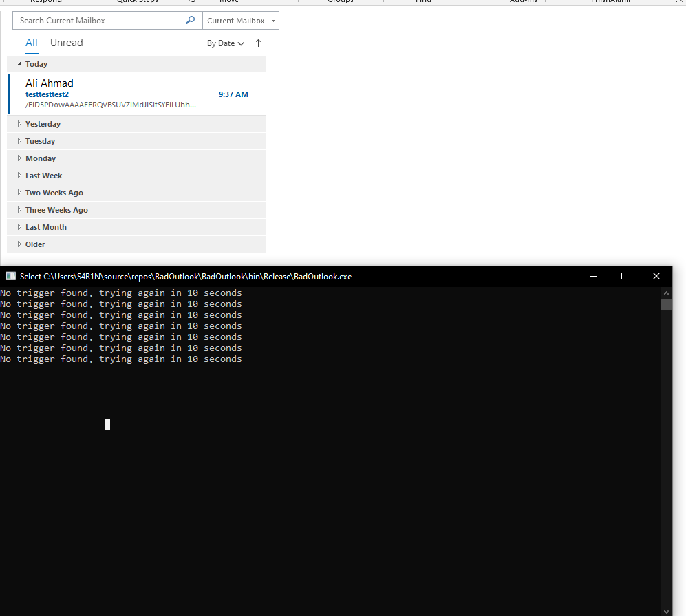Click the search magnifier icon in Outlook
Screen dimensions: 686x616
(191, 20)
